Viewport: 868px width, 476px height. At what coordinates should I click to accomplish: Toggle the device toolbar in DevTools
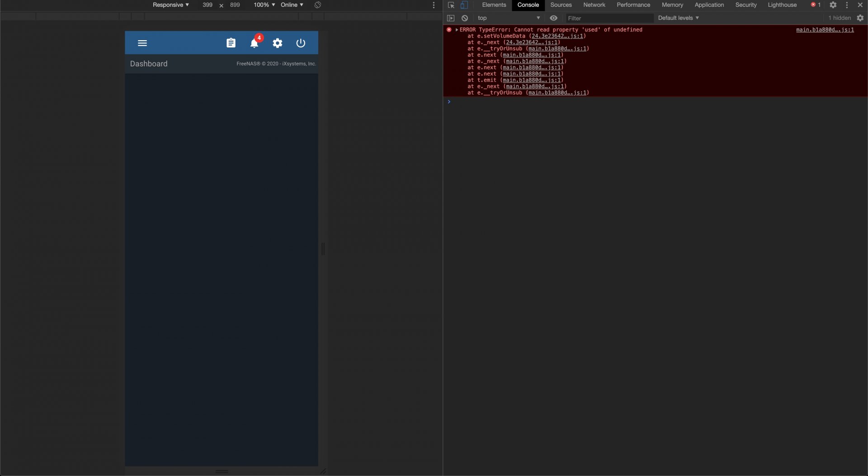point(464,5)
